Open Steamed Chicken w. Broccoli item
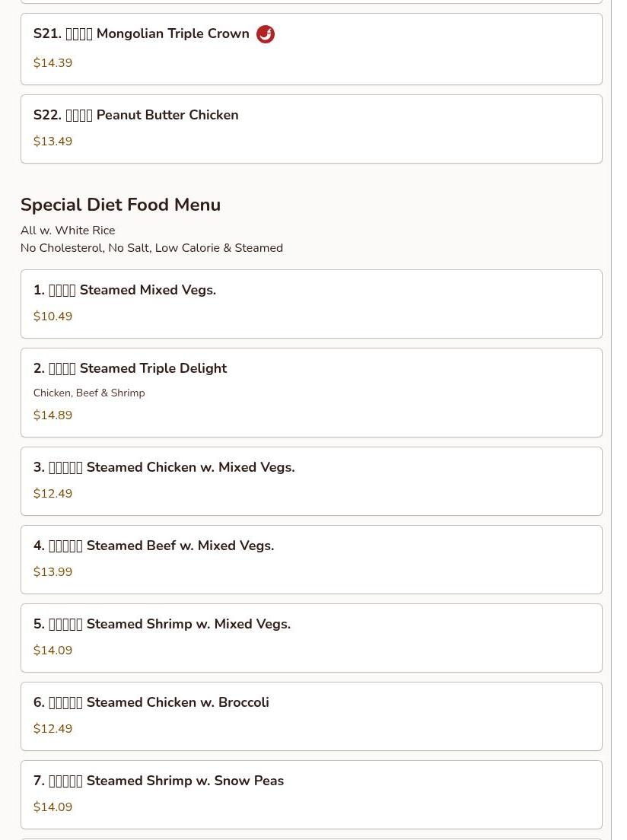 pos(311,716)
